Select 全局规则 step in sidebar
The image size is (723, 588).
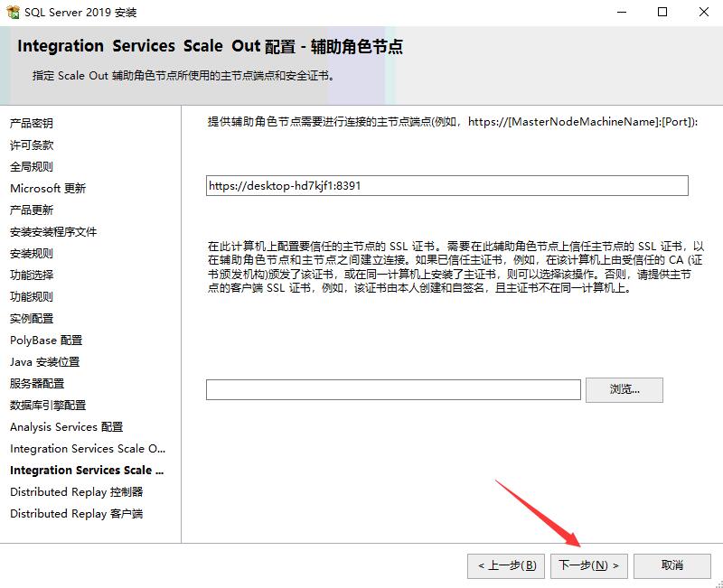32,167
